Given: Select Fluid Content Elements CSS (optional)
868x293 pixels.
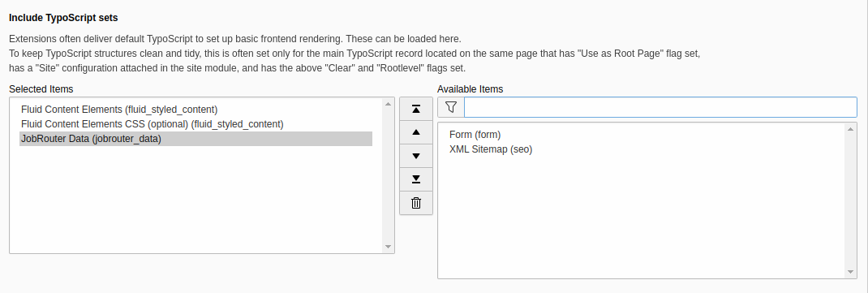Looking at the screenshot, I should (x=196, y=124).
